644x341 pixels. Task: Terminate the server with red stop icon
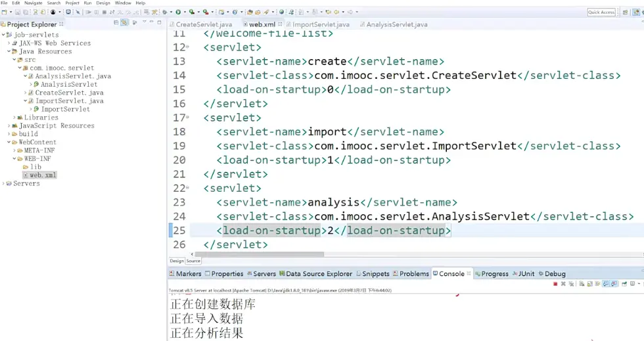[x=555, y=284]
